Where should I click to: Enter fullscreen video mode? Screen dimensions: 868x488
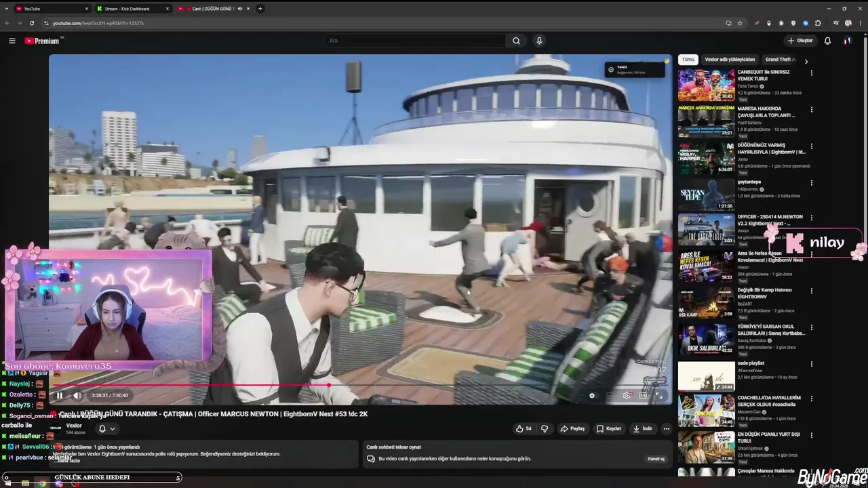point(658,396)
